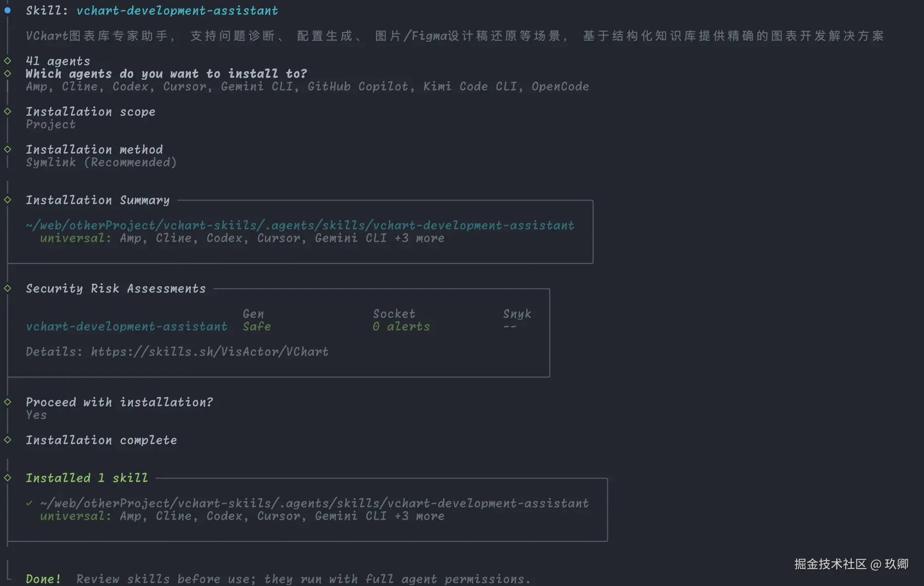Click the diamond marker beside Installation Summary
The width and height of the screenshot is (924, 586).
[7, 200]
